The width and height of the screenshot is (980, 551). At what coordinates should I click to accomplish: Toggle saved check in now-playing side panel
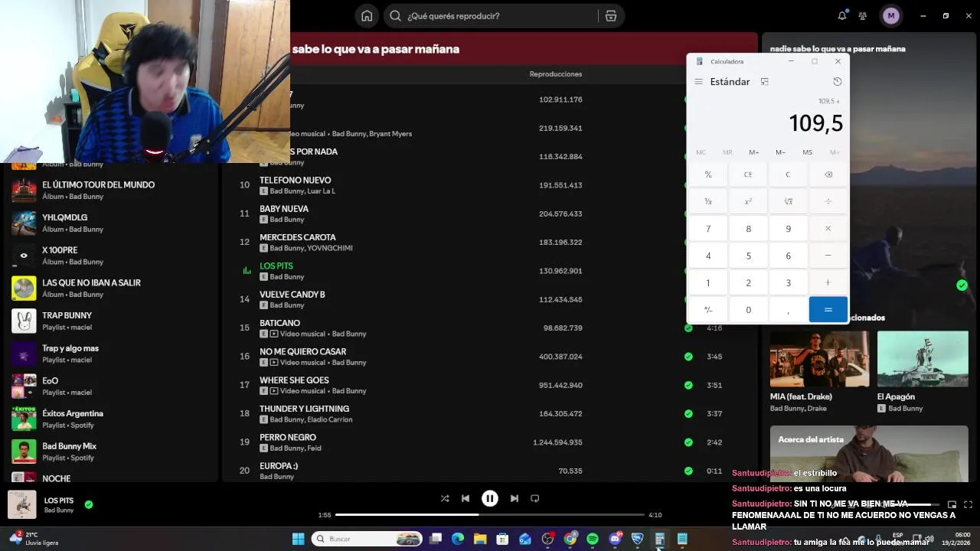[x=962, y=285]
